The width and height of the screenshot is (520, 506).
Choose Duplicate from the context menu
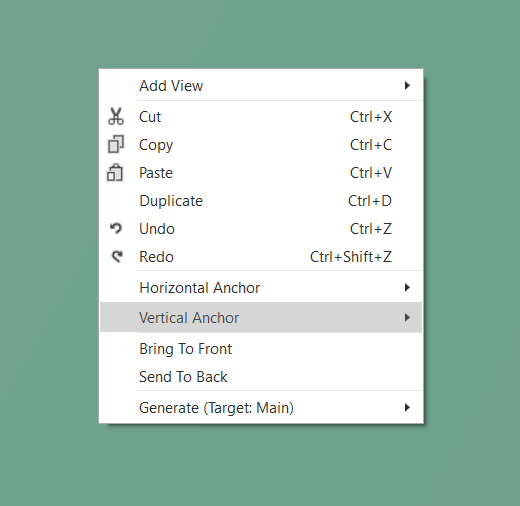(261, 201)
